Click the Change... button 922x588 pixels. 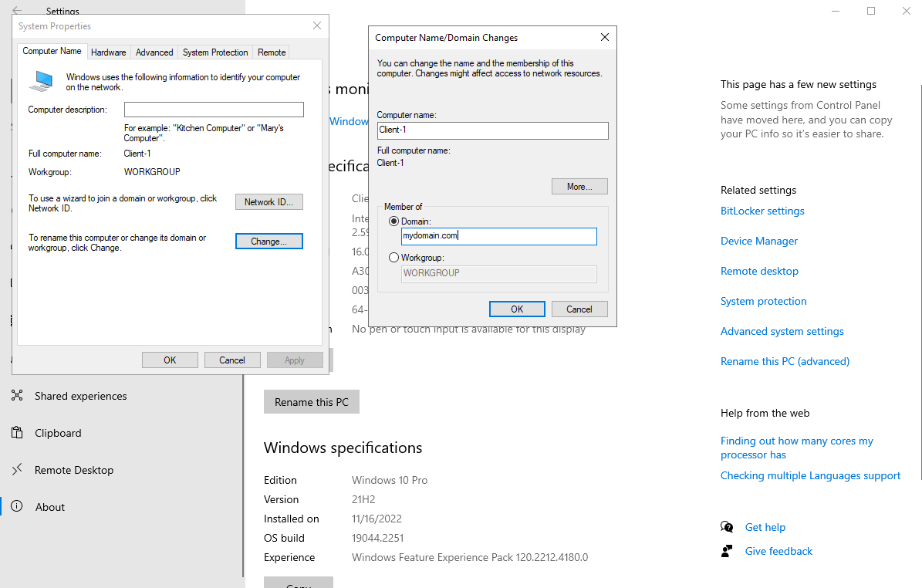268,241
